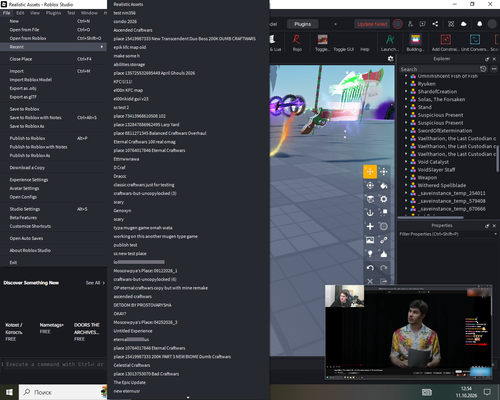Select Solas, The Forsaken in Explorer
Screen dimensions: 500x400
click(x=441, y=99)
